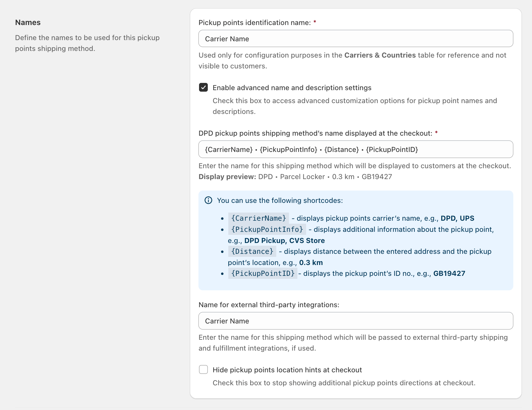Click the Pickup points identification name label
This screenshot has height=410, width=532.
click(255, 23)
